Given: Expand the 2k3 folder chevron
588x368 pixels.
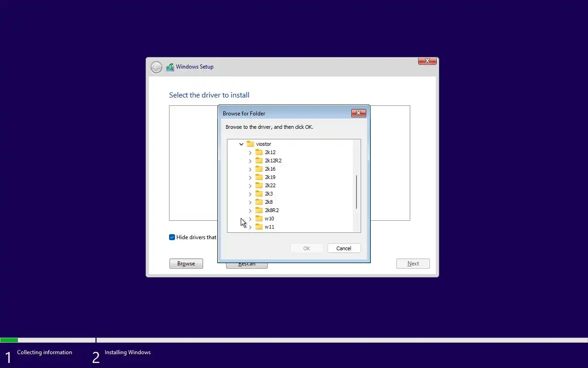Looking at the screenshot, I should tap(250, 194).
